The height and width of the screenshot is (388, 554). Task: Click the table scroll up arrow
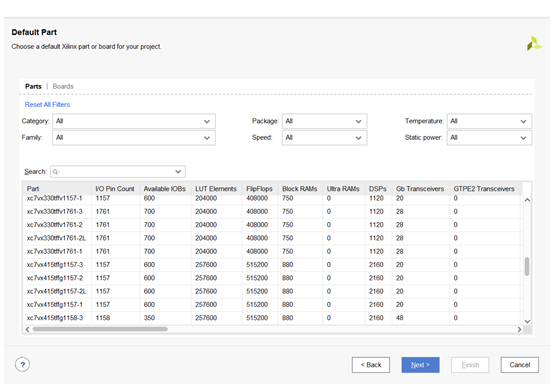click(x=527, y=200)
